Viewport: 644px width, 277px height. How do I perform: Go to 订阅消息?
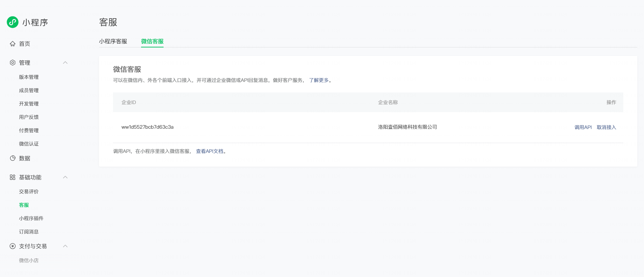(x=29, y=232)
